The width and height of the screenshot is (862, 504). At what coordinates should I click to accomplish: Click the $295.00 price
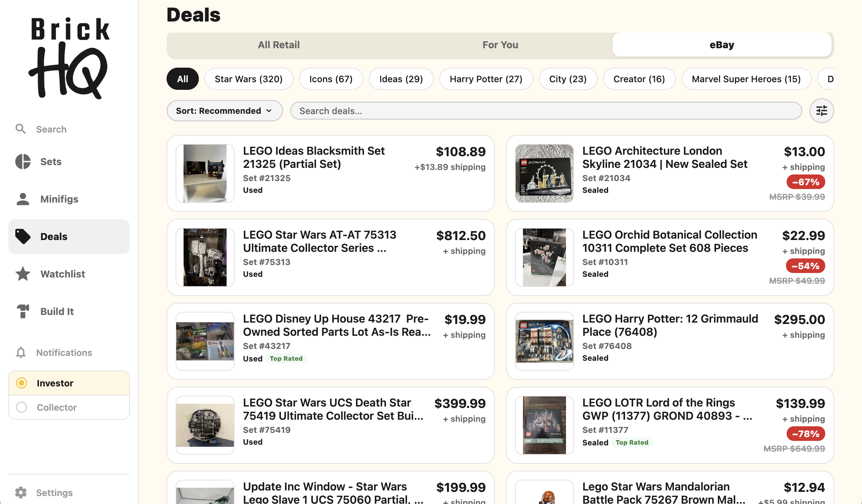point(800,319)
